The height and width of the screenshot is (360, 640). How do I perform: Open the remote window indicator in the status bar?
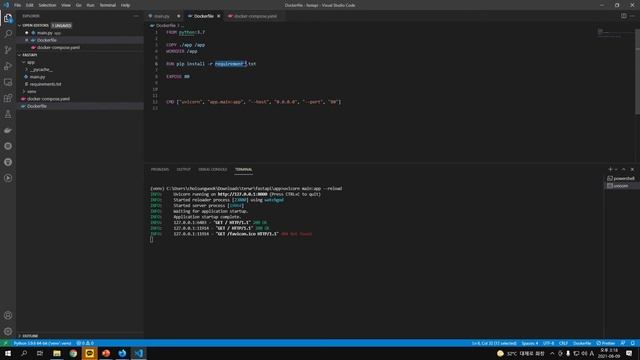[5, 343]
